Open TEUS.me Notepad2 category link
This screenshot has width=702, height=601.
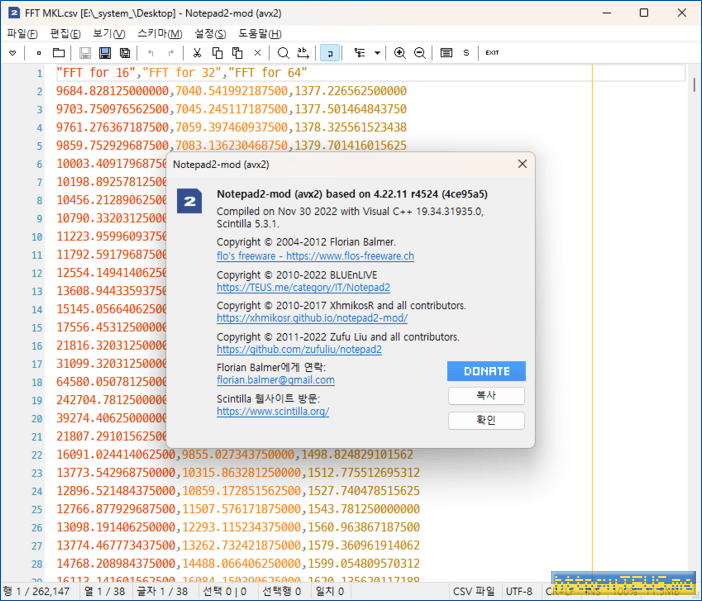coord(303,288)
